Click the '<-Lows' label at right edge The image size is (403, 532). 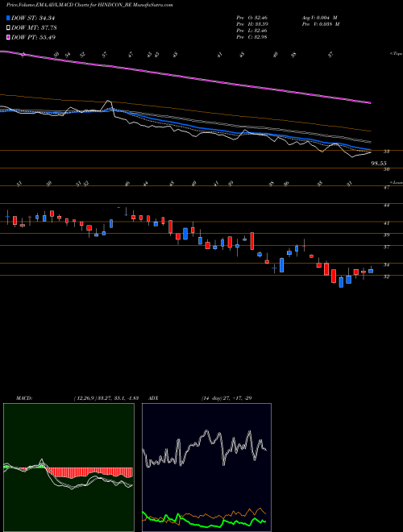pyautogui.click(x=396, y=182)
